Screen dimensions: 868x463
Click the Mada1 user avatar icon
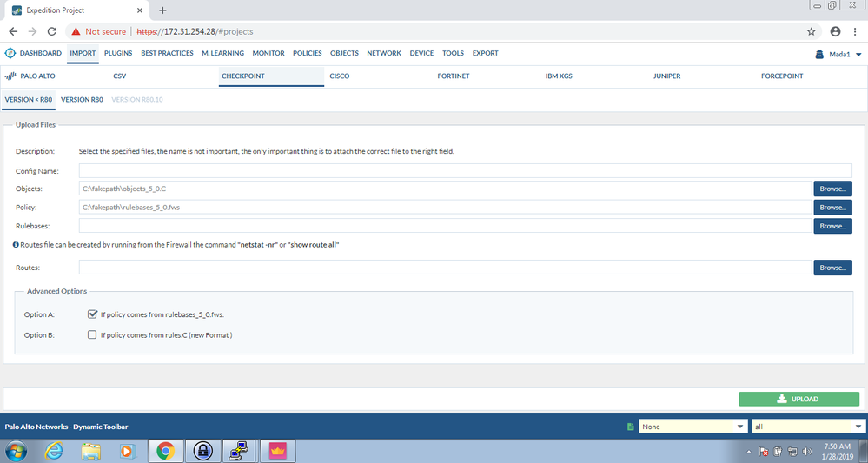click(x=820, y=54)
